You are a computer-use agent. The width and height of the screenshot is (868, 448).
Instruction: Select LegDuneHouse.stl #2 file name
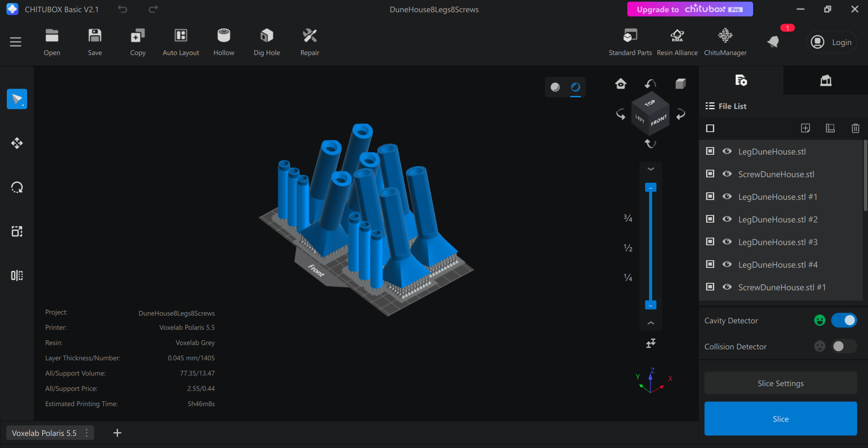pos(778,219)
